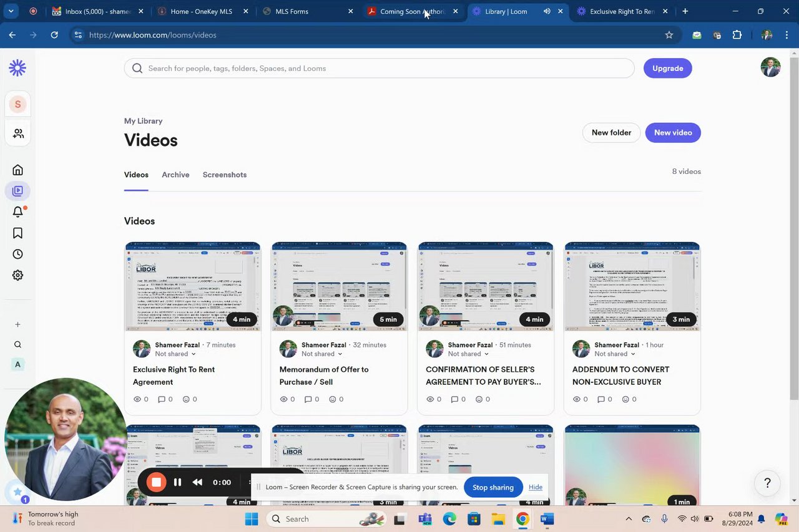Viewport: 799px width, 532px height.
Task: Open the Windows Start menu
Action: tap(252, 519)
